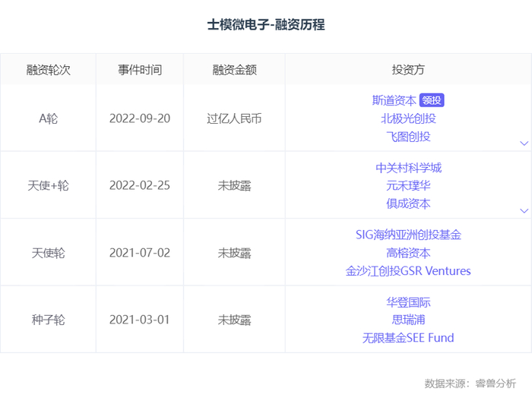Image resolution: width=532 pixels, height=410 pixels.
Task: Open the 俱成资本 investor link
Action: (408, 203)
